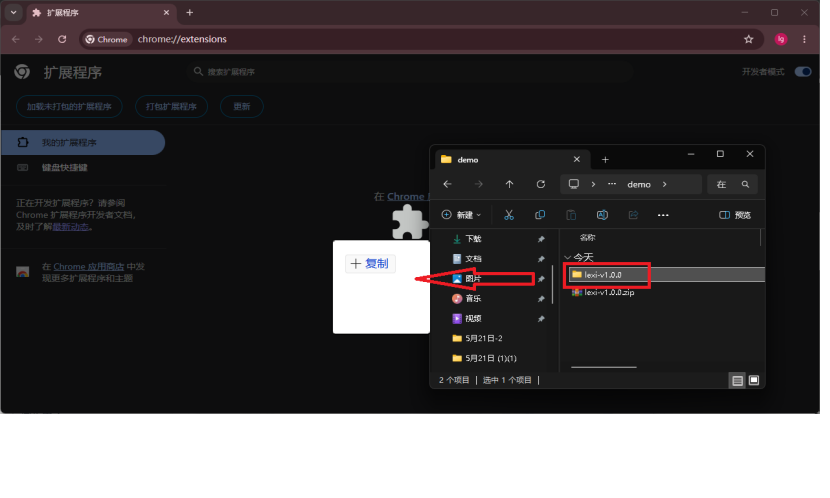Add a new File Explorer tab
Viewport: 830px width, 498px height.
point(605,160)
